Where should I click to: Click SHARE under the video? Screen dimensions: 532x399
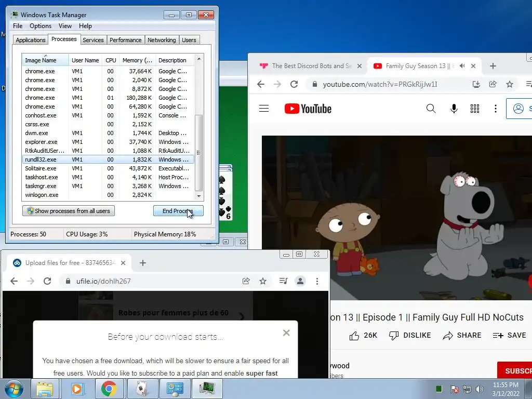[462, 335]
